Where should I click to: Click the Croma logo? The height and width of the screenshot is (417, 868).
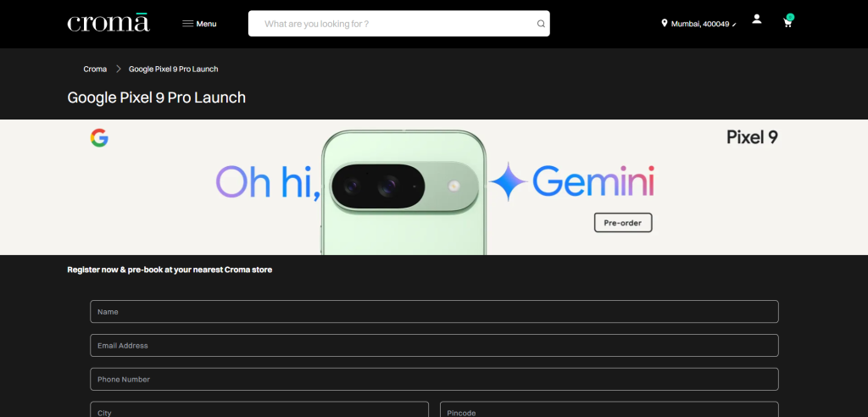point(108,23)
